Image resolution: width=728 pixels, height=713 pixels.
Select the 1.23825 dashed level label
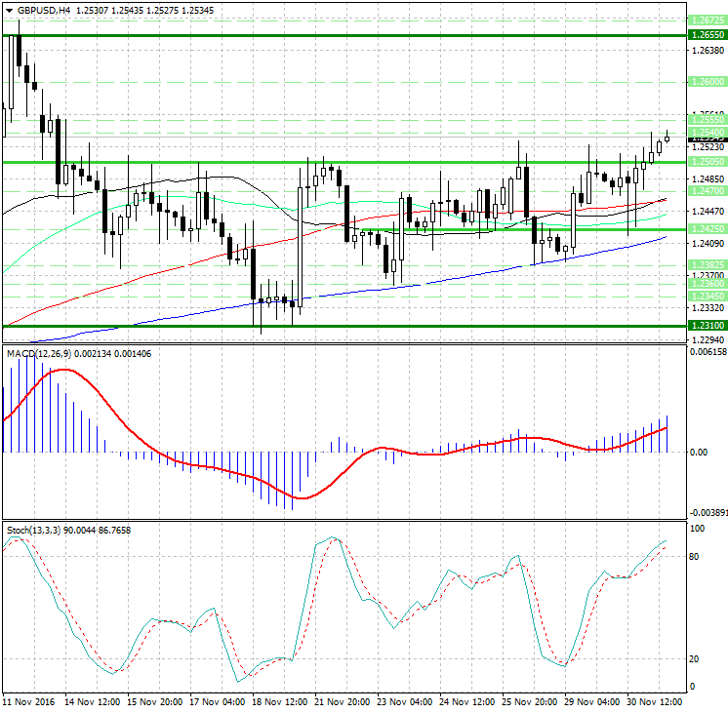(x=707, y=264)
